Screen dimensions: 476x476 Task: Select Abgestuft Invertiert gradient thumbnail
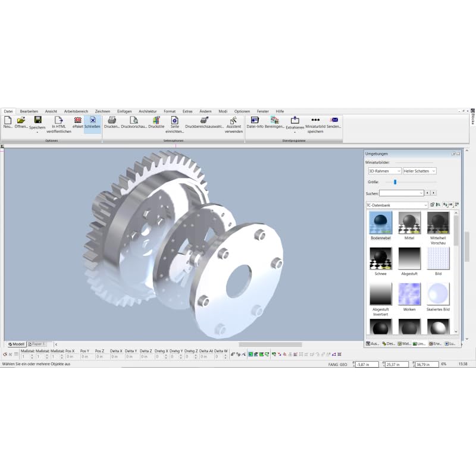tap(381, 294)
